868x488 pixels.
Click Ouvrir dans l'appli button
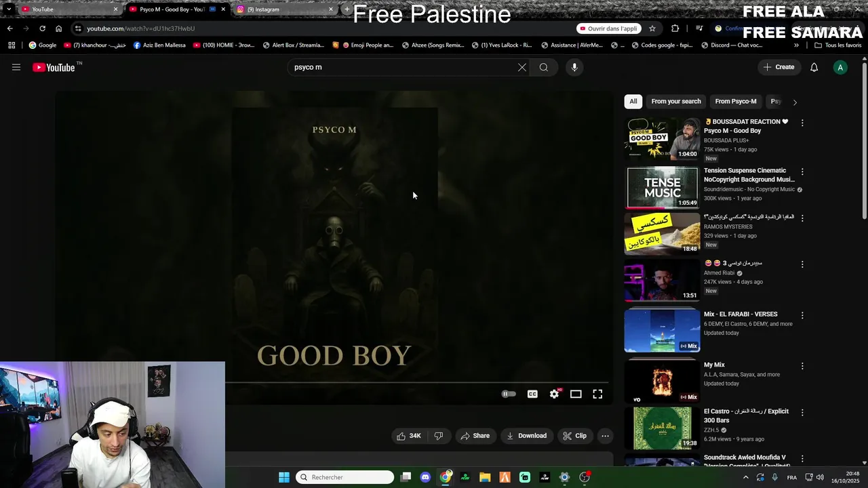click(x=608, y=28)
